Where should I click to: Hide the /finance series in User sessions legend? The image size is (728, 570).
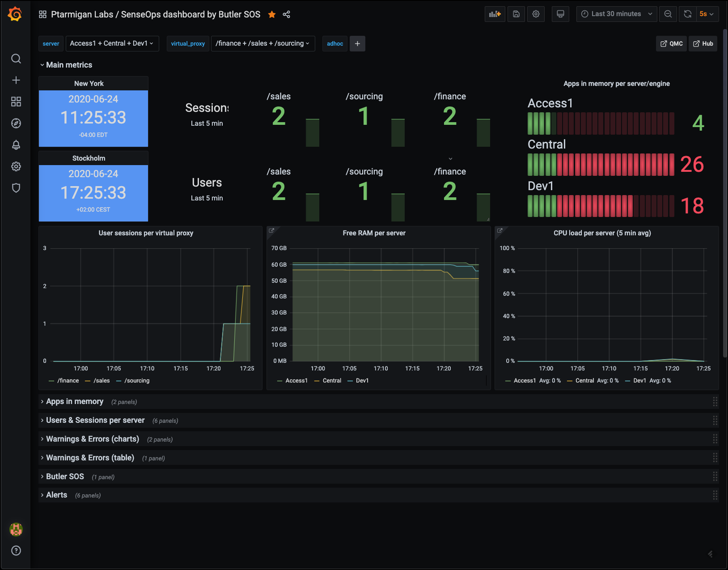point(69,380)
